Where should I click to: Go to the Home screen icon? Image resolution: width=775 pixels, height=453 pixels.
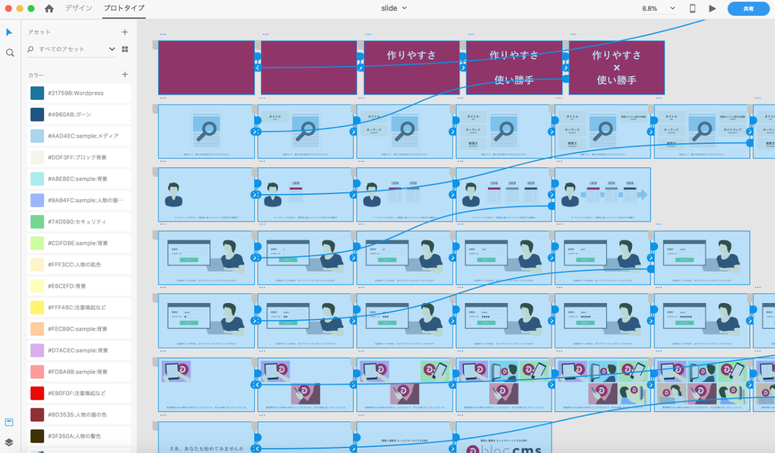(x=48, y=8)
